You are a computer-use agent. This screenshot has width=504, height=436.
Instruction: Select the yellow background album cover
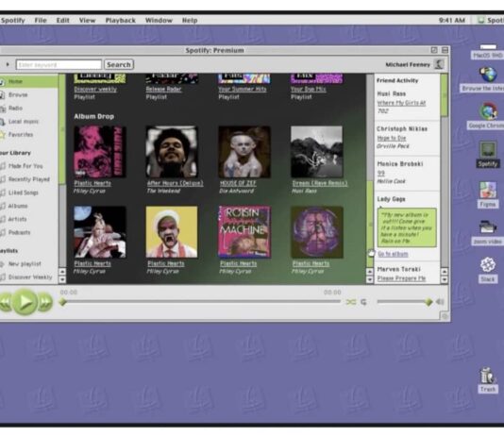point(172,231)
